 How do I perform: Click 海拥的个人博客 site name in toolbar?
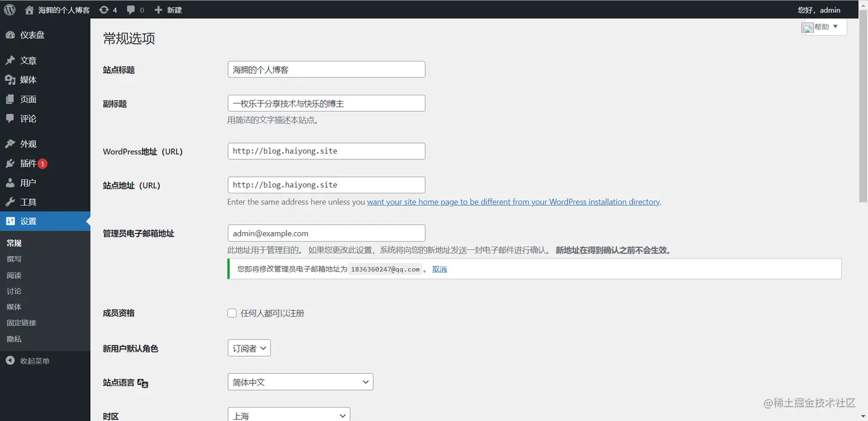(64, 10)
